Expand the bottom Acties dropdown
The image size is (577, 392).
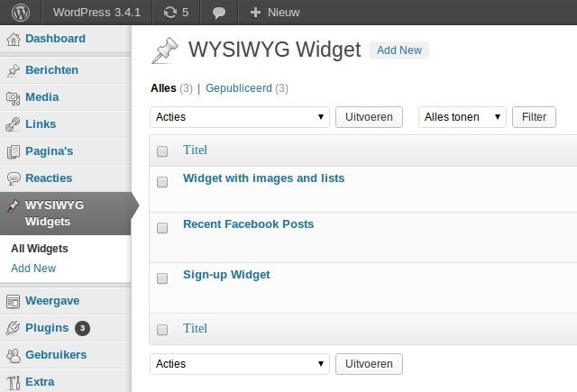[x=240, y=364]
